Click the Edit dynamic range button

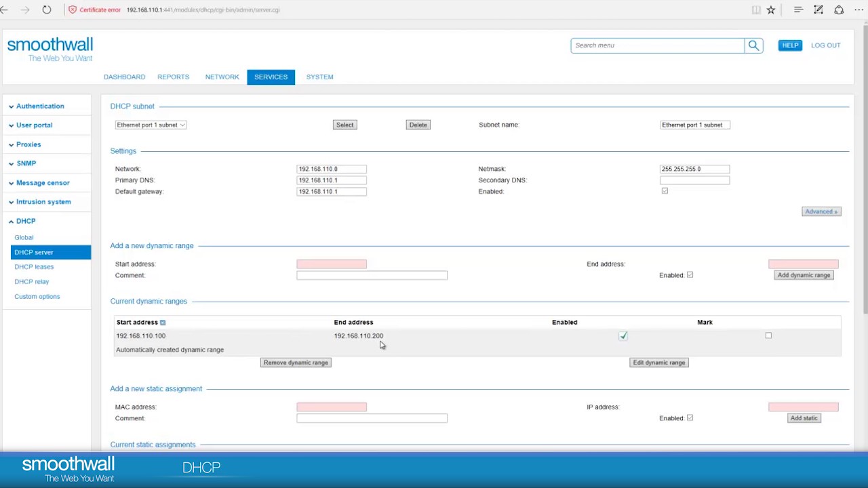point(659,363)
